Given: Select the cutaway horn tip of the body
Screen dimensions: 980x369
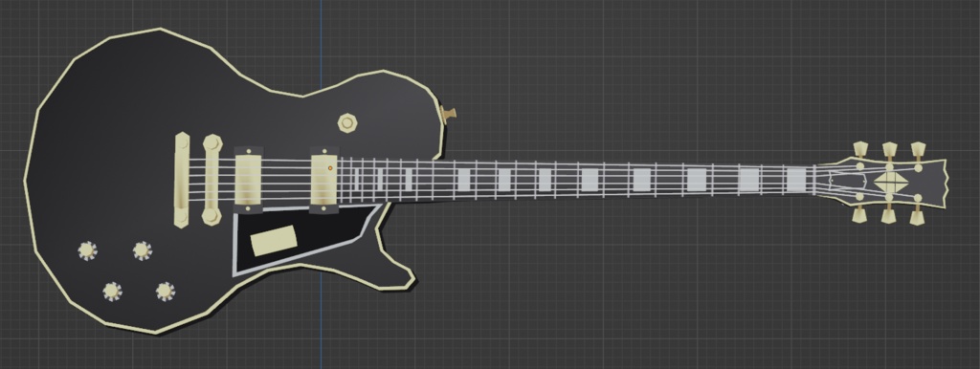Looking at the screenshot, I should tap(400, 278).
